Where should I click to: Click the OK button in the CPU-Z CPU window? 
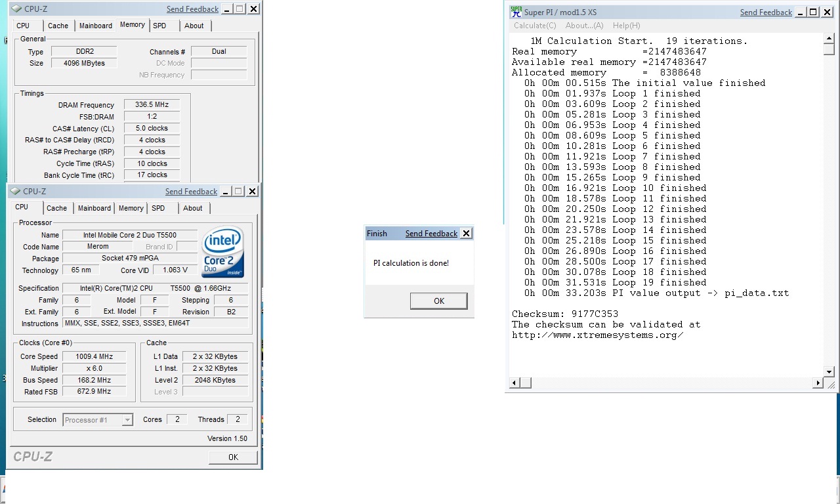(233, 457)
